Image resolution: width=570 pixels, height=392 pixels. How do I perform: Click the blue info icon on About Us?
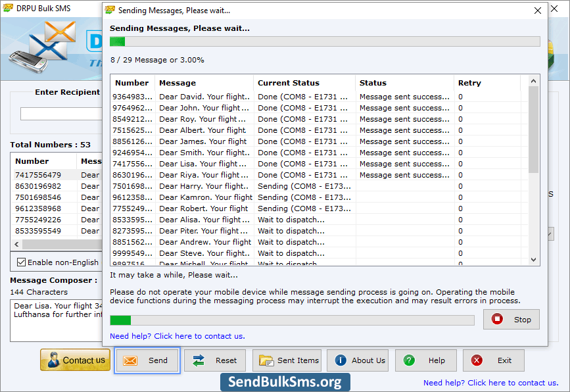pos(341,360)
